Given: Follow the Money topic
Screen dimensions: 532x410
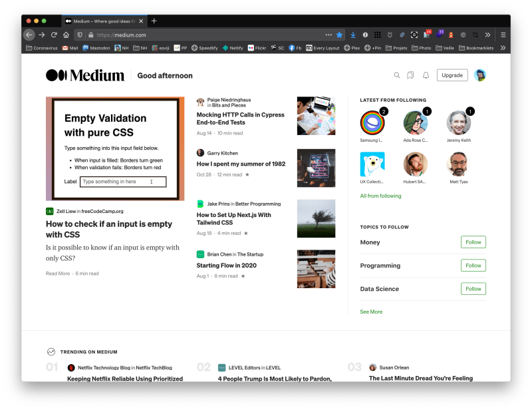Looking at the screenshot, I should click(x=473, y=242).
